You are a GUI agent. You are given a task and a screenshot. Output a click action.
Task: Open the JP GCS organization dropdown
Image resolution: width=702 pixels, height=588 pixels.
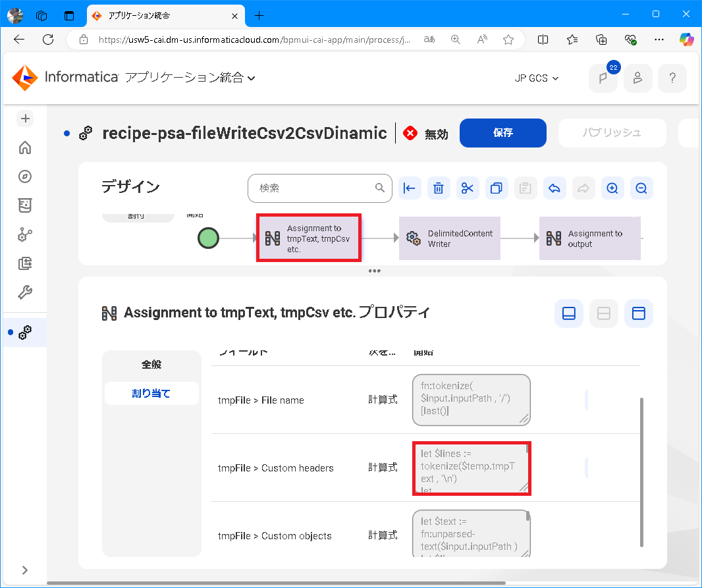[x=536, y=78]
